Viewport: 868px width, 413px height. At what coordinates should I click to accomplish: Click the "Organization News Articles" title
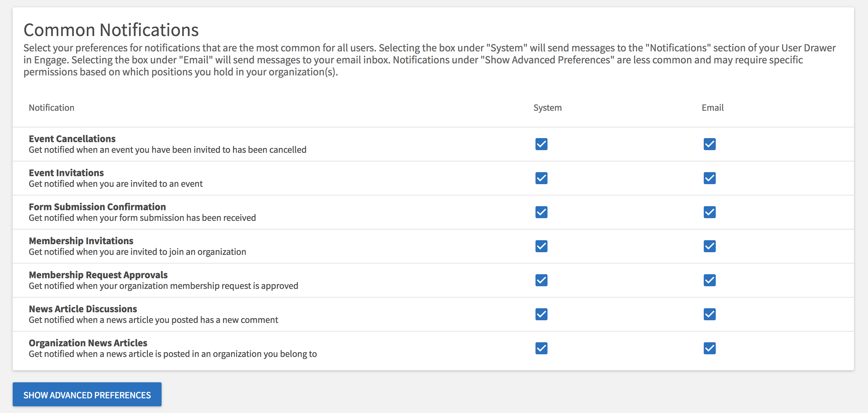(88, 343)
